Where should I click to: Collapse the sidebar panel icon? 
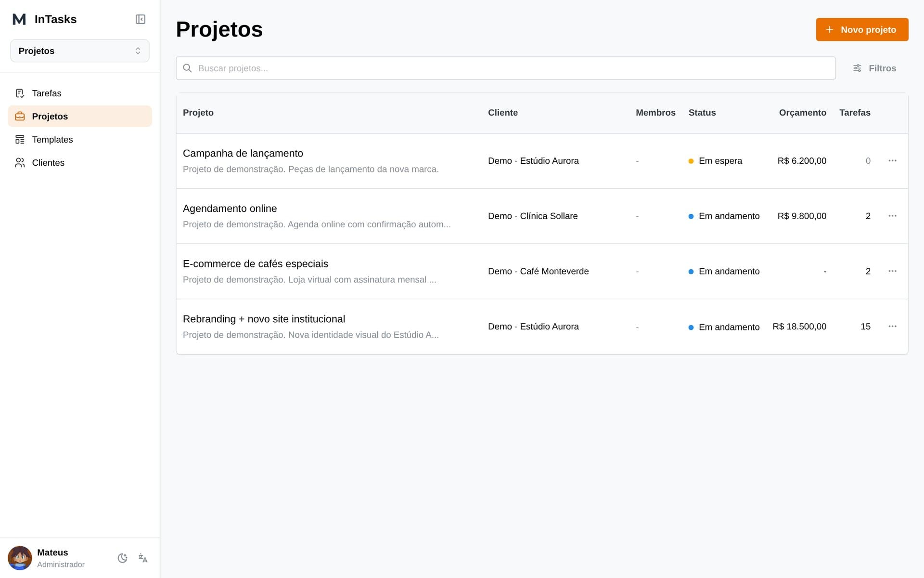pyautogui.click(x=141, y=19)
